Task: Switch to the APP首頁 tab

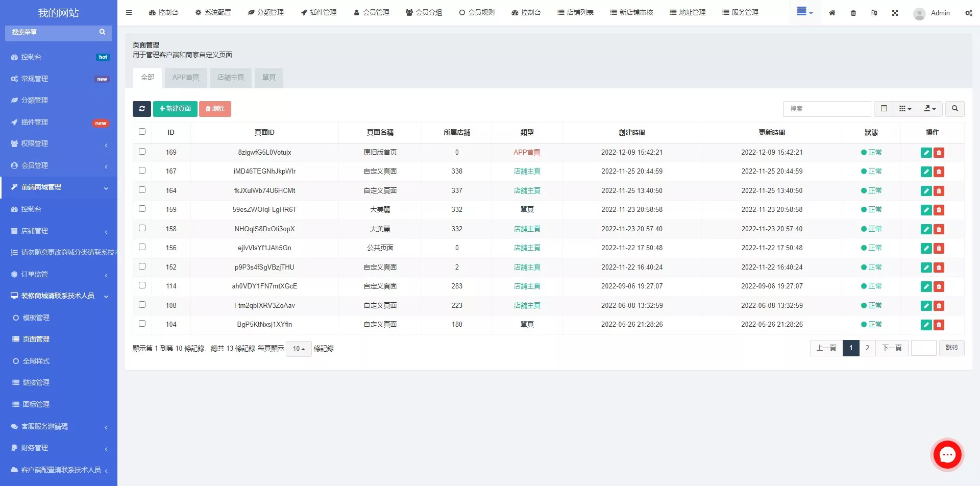Action: pos(185,78)
